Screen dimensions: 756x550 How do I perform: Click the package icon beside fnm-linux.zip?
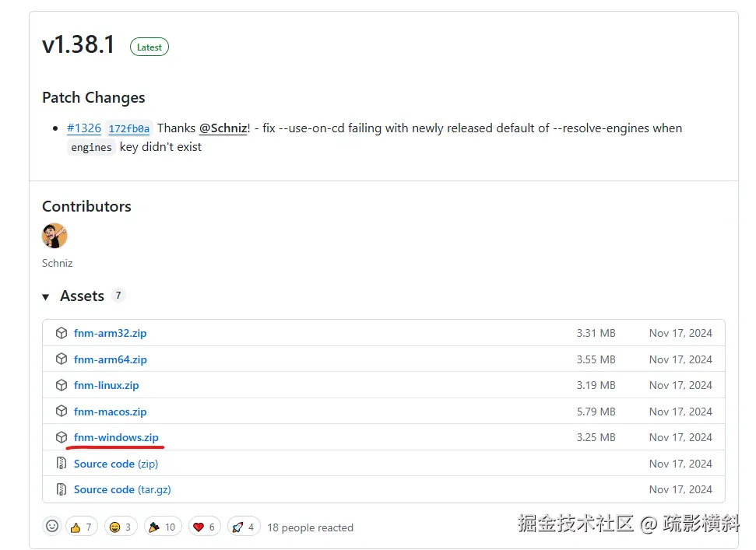pyautogui.click(x=62, y=385)
